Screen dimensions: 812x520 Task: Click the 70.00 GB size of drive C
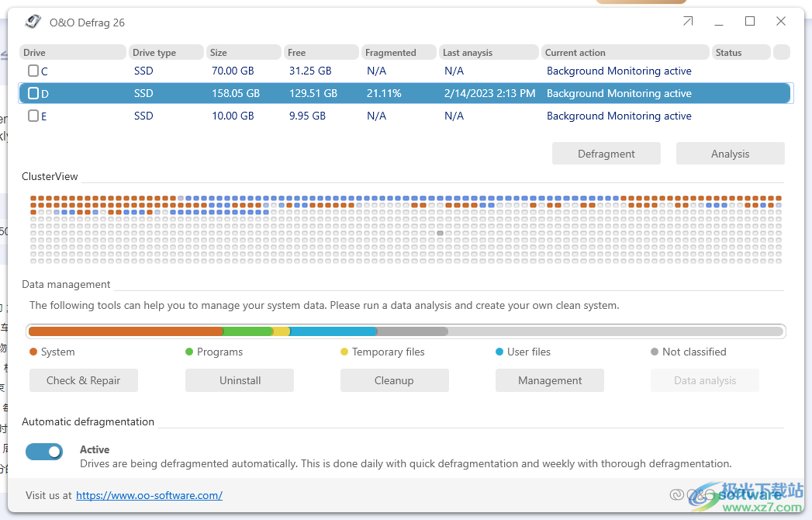click(233, 71)
